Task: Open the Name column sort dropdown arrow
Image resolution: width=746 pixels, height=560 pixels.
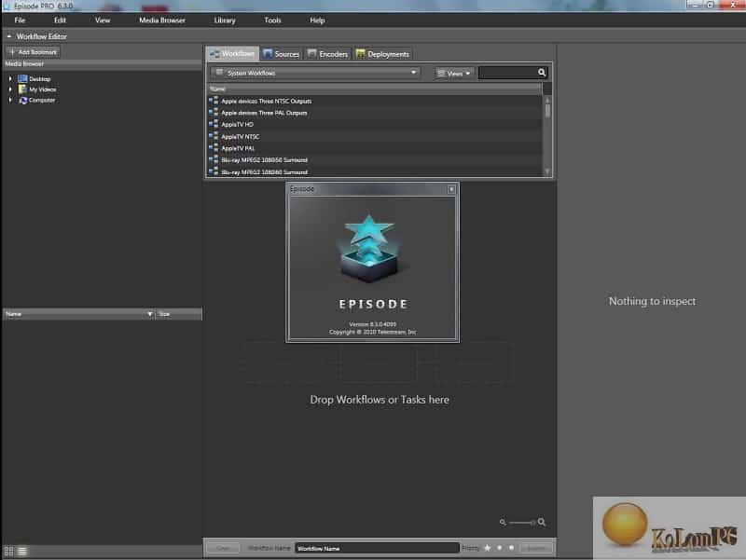Action: (x=150, y=314)
